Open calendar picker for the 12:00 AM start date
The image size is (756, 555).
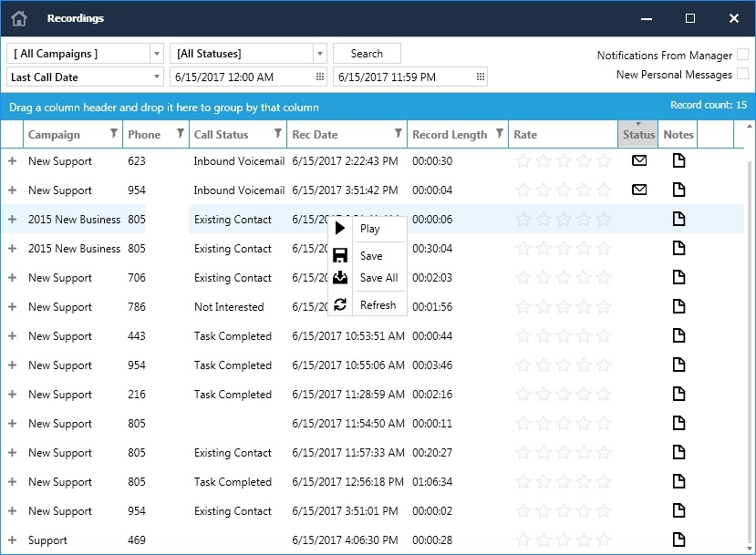pyautogui.click(x=319, y=77)
